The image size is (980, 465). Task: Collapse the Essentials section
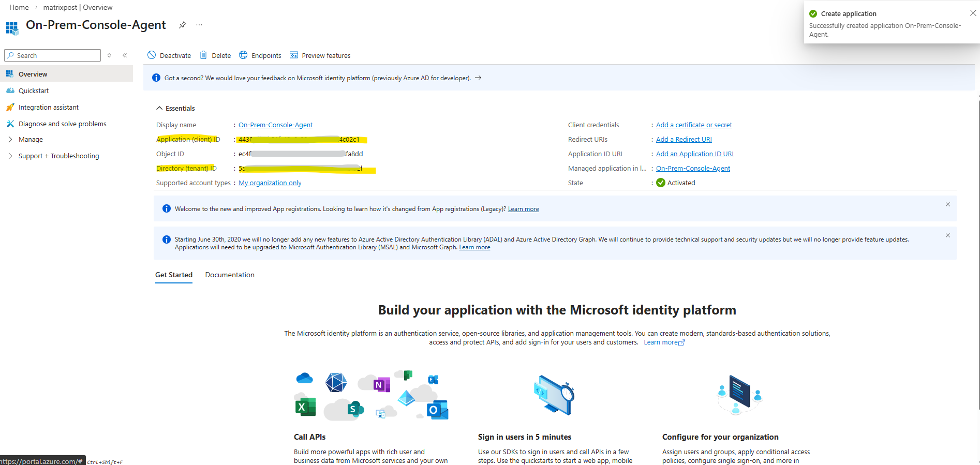coord(159,108)
